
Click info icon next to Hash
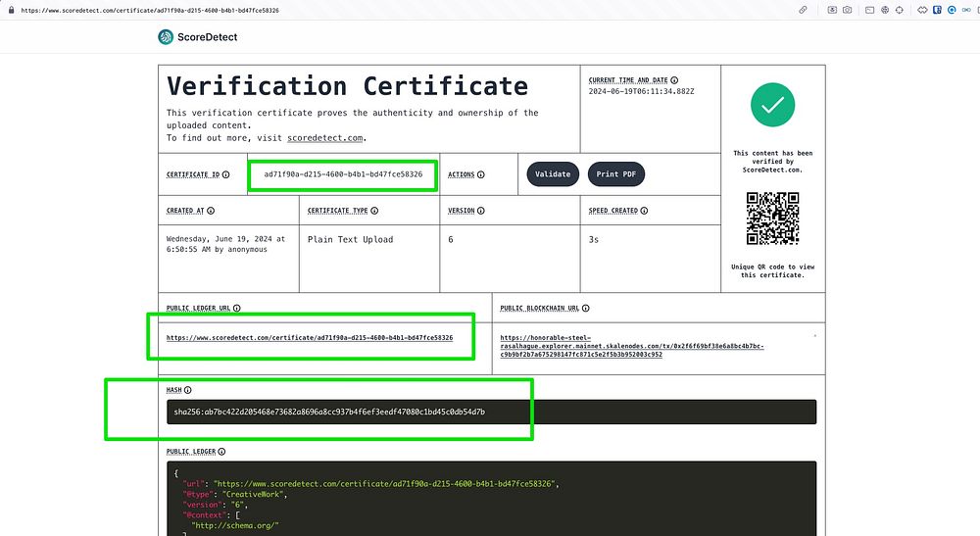[187, 390]
